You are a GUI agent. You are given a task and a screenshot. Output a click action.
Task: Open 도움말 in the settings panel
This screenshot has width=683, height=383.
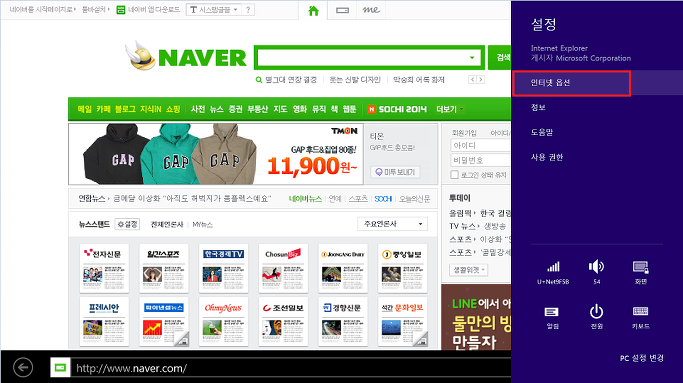[x=541, y=132]
